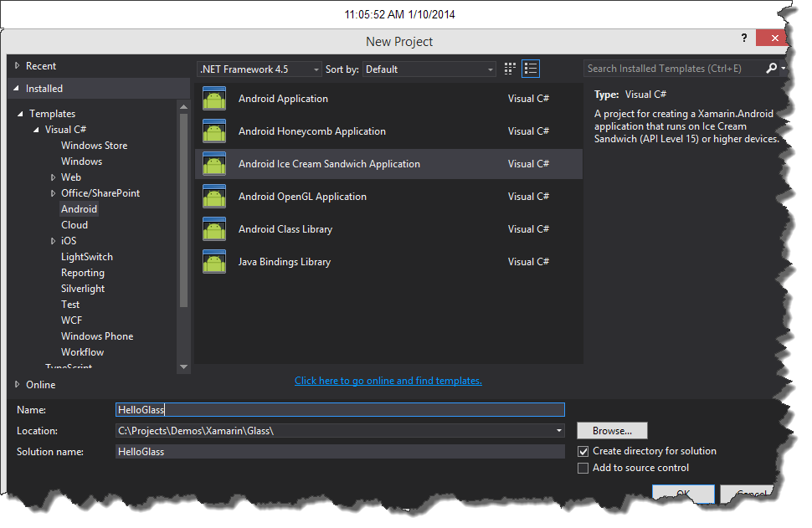Select Java Bindings Library template name

point(285,261)
